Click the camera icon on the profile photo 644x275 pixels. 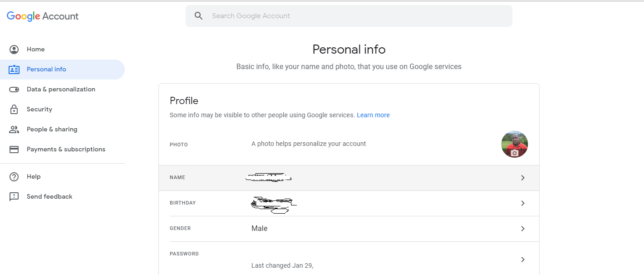tap(515, 153)
